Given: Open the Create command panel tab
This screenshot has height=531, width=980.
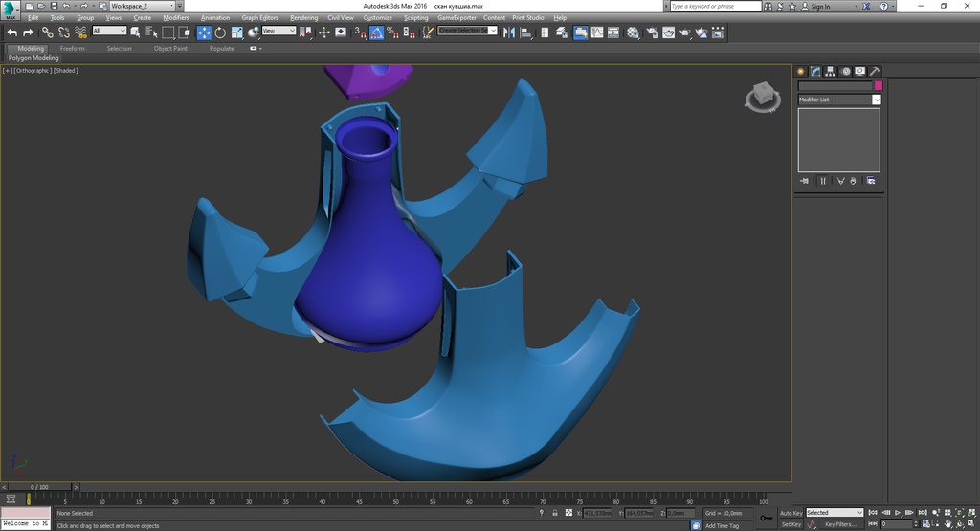Looking at the screenshot, I should pyautogui.click(x=801, y=71).
